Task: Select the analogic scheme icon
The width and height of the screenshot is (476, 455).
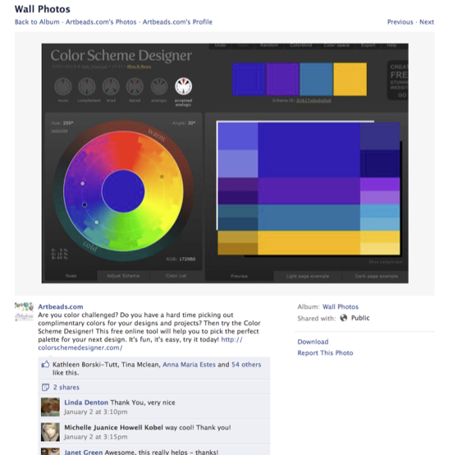Action: click(x=159, y=86)
